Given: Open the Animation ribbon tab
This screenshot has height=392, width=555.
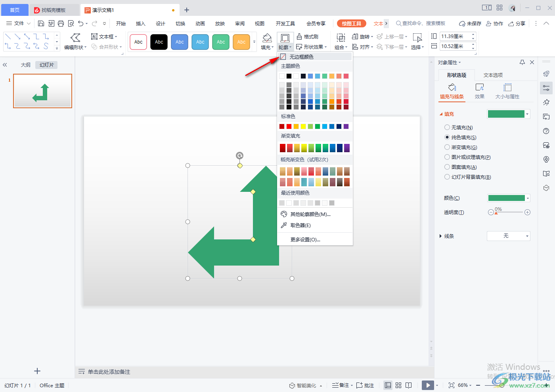Looking at the screenshot, I should (x=200, y=23).
